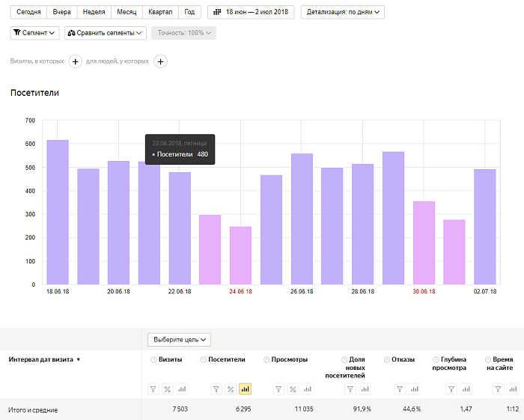Click the 24.06.18 pink chart bar
This screenshot has height=420, width=524.
click(x=240, y=255)
